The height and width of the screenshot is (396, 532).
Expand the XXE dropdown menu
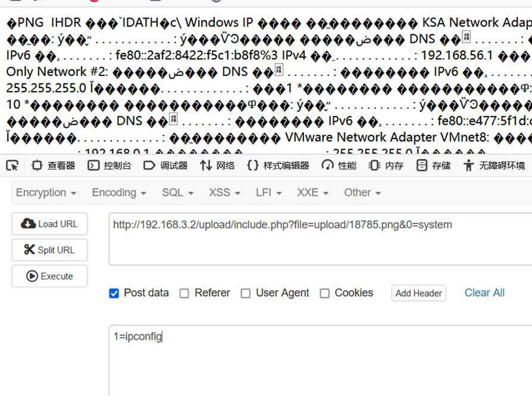(x=313, y=193)
